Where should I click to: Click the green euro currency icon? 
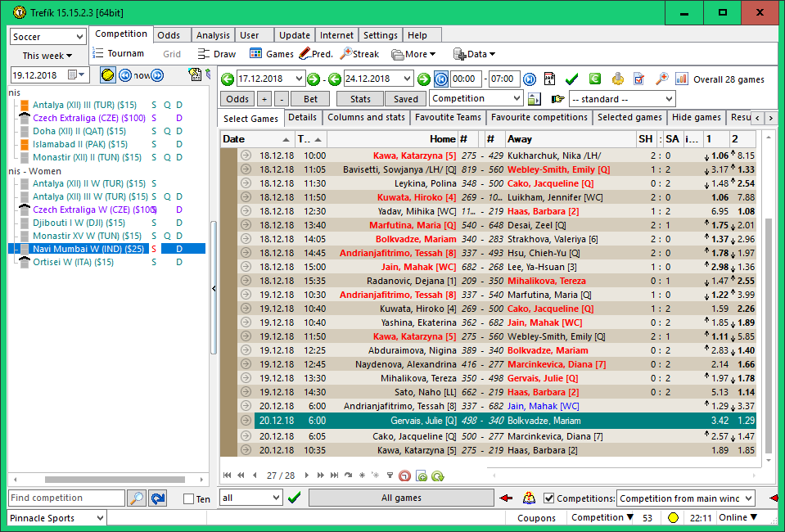coord(595,79)
